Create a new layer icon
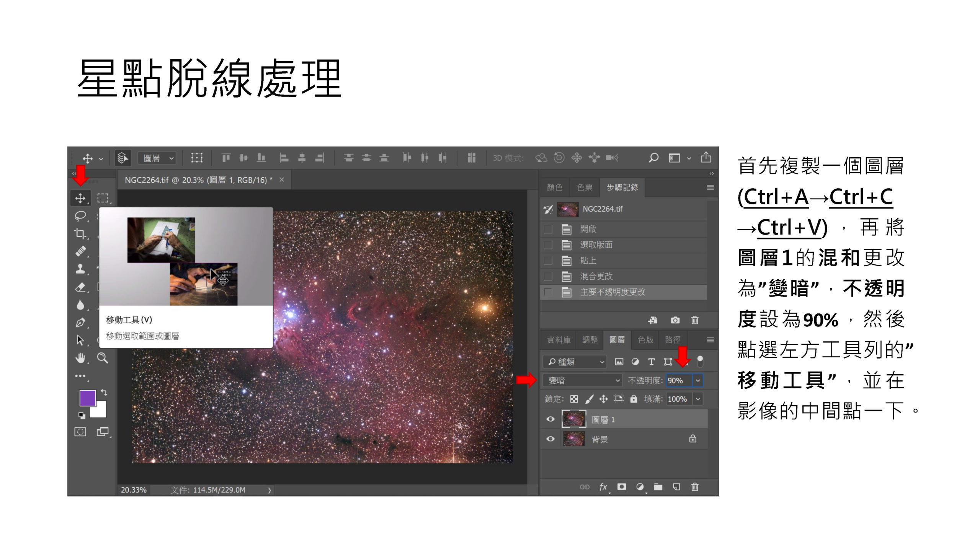 coord(676,487)
